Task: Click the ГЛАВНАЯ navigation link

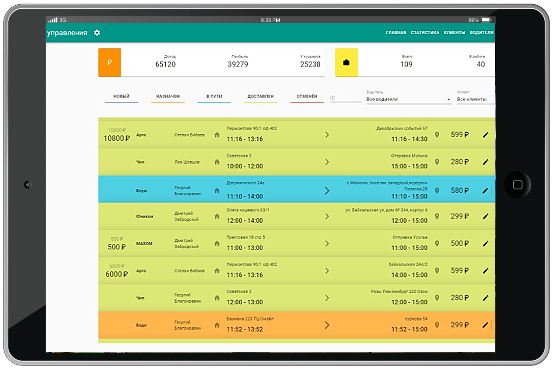Action: (x=396, y=33)
